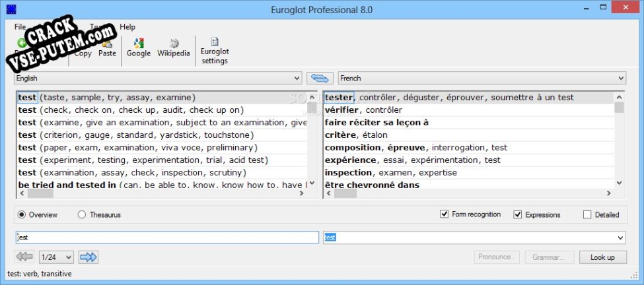Disable Form recognition checkbox

(x=445, y=214)
